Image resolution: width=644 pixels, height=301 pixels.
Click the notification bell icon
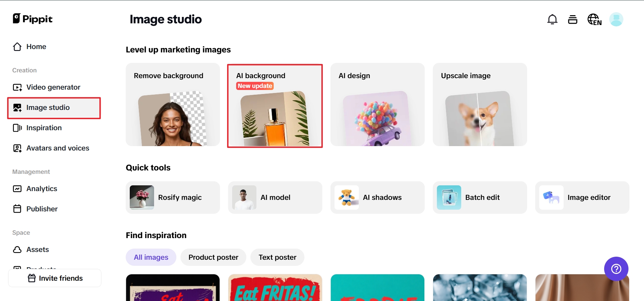pos(552,20)
